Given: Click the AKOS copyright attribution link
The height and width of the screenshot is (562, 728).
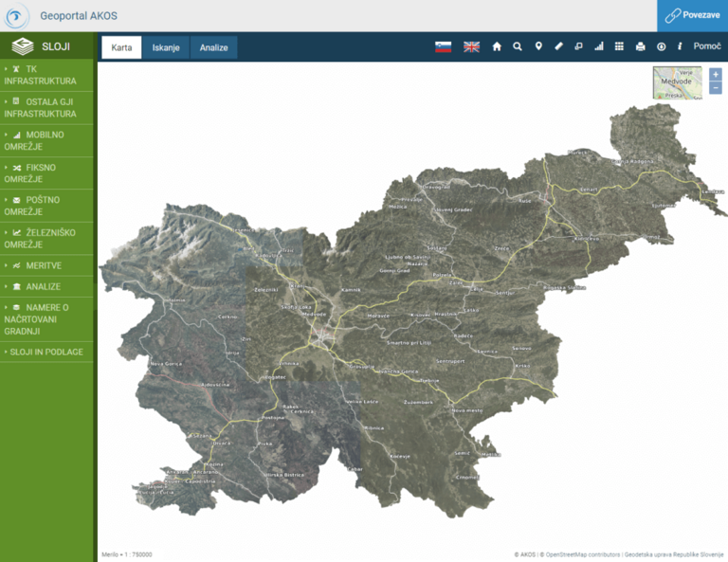Looking at the screenshot, I should click(x=527, y=554).
